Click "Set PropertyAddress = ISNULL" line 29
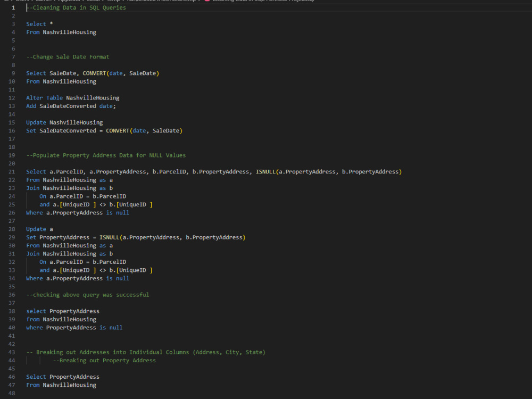 136,237
